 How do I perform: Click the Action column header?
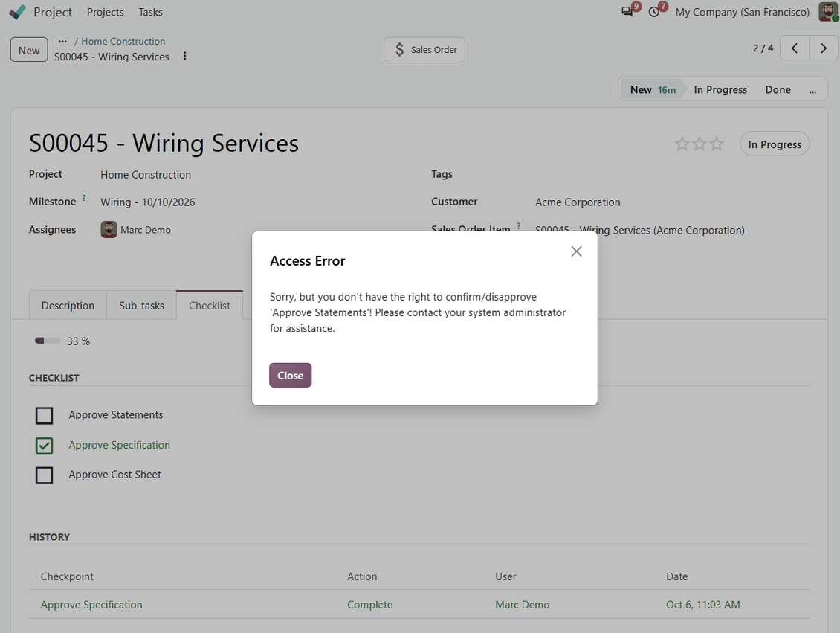click(362, 576)
